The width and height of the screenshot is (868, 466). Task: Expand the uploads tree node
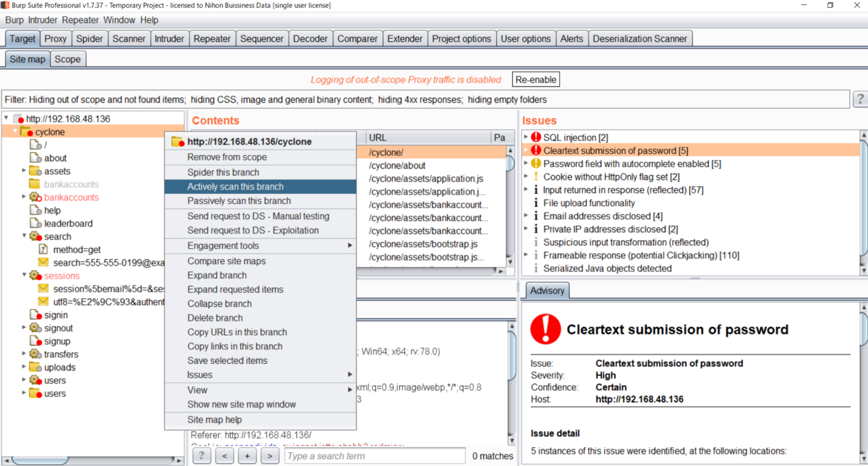[x=24, y=367]
